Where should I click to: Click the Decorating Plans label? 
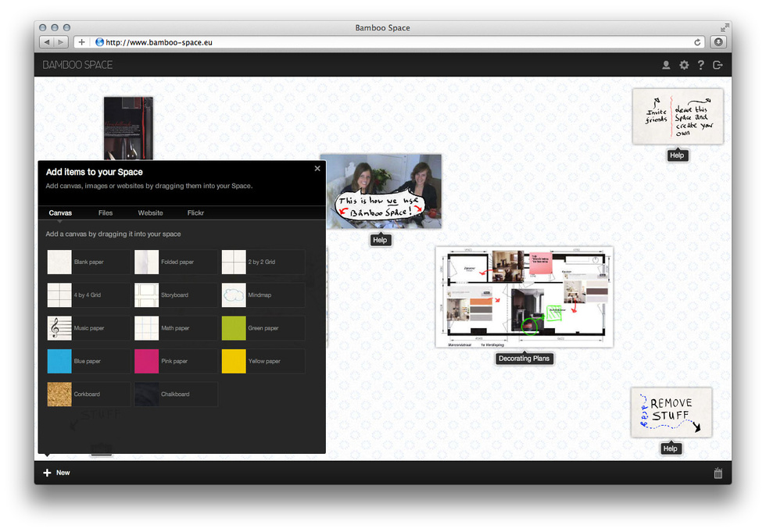tap(524, 359)
